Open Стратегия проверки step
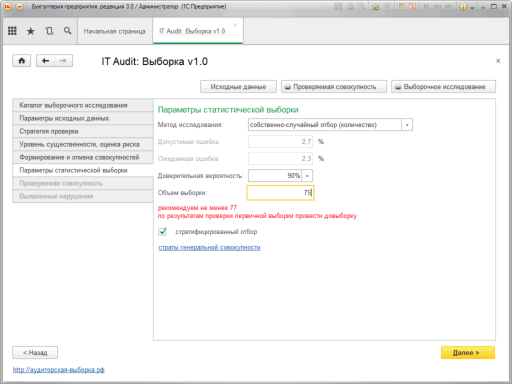512x384 pixels. point(83,131)
